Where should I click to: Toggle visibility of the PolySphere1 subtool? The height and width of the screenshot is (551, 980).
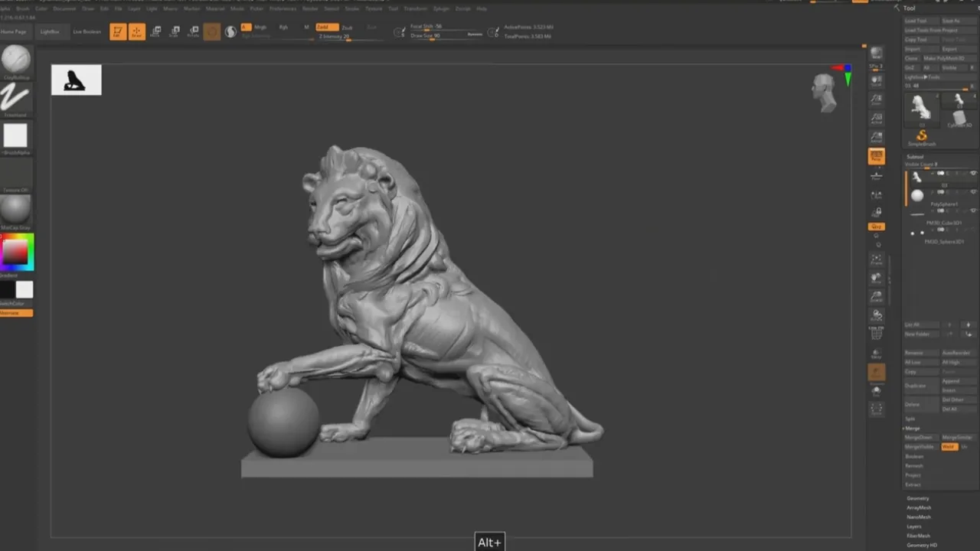pyautogui.click(x=973, y=191)
